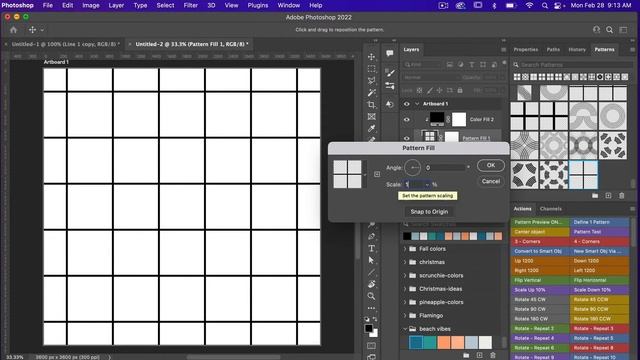Open the pattern picker dropdown in dialog
This screenshot has height=360, width=640.
pos(364,174)
